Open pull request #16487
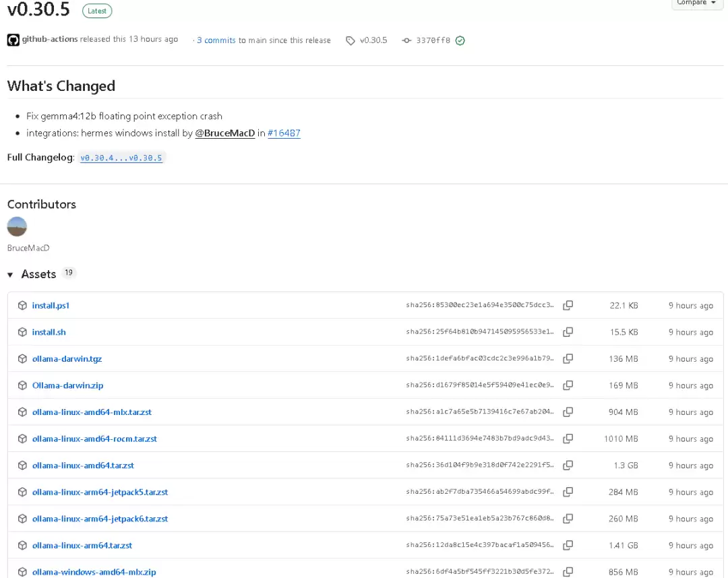 (284, 133)
